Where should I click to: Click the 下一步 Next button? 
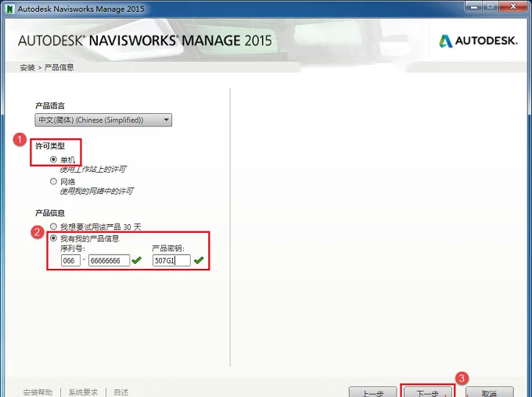tap(427, 392)
